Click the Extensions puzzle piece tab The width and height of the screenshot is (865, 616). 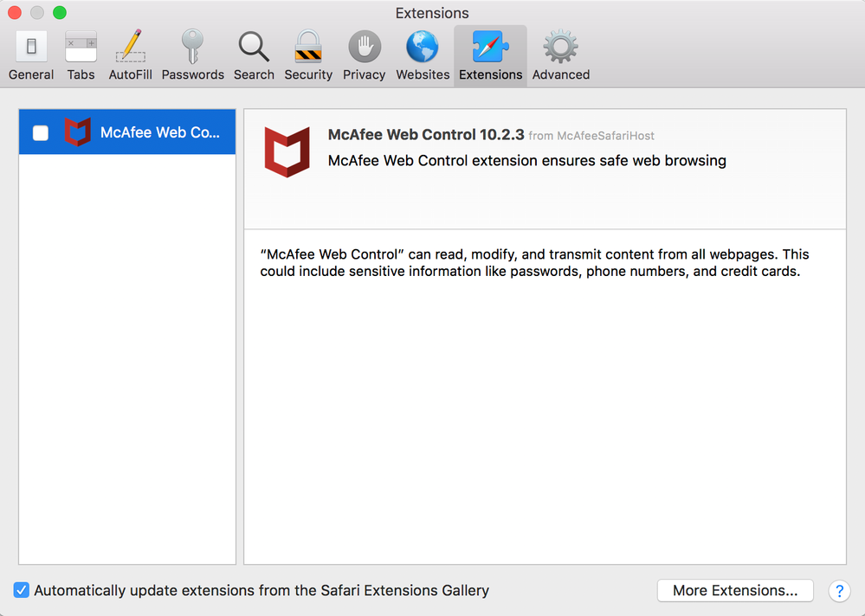(x=490, y=56)
